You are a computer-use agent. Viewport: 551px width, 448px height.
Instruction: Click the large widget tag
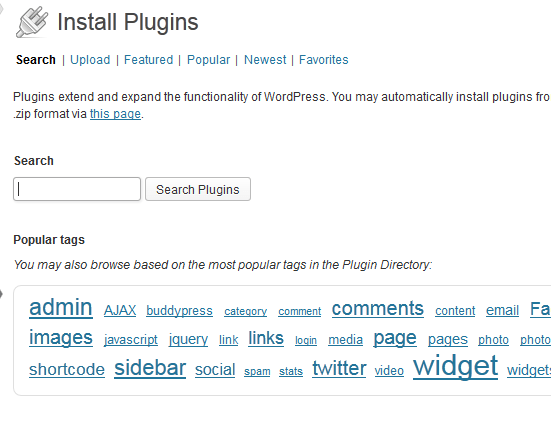click(x=455, y=366)
